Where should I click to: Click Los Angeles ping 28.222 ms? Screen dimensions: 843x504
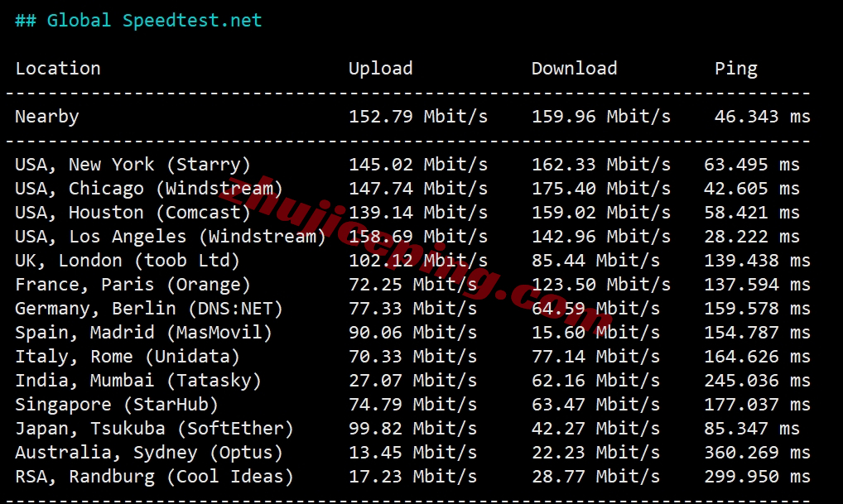(752, 237)
